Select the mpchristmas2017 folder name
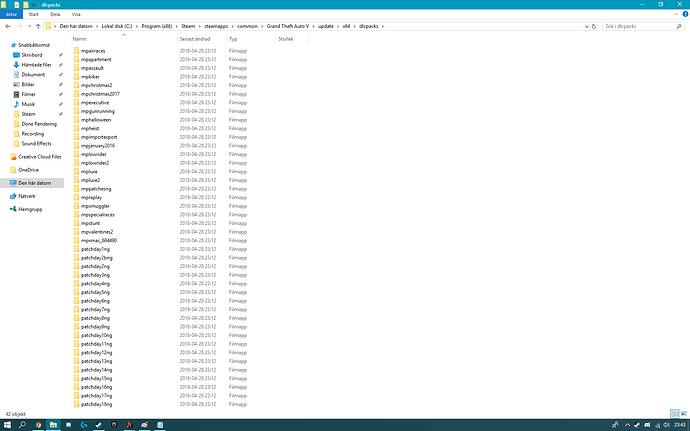Viewport: 690px width, 431px height. [100, 94]
